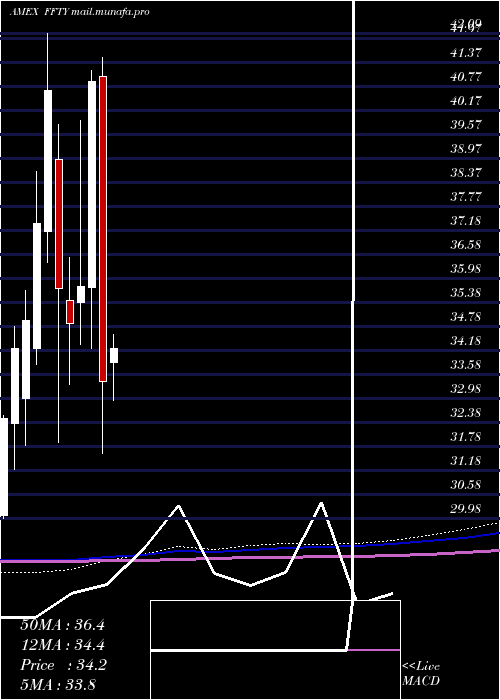Click the 33.58 price axis label
The image size is (500, 700).
click(x=466, y=365)
